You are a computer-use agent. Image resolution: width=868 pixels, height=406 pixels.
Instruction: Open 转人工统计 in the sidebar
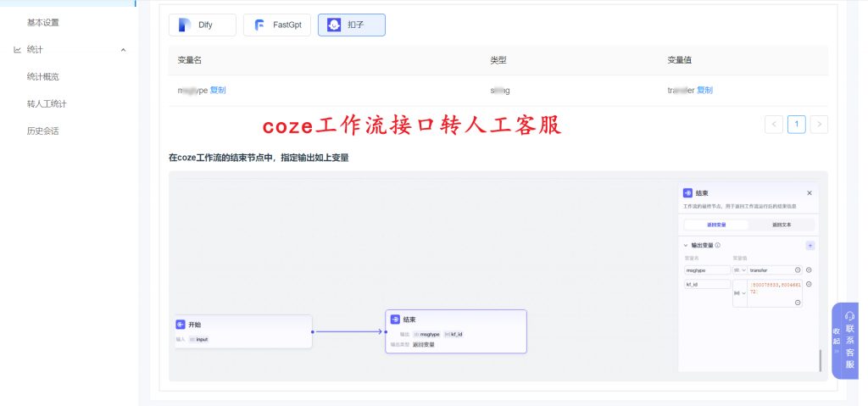pos(47,104)
